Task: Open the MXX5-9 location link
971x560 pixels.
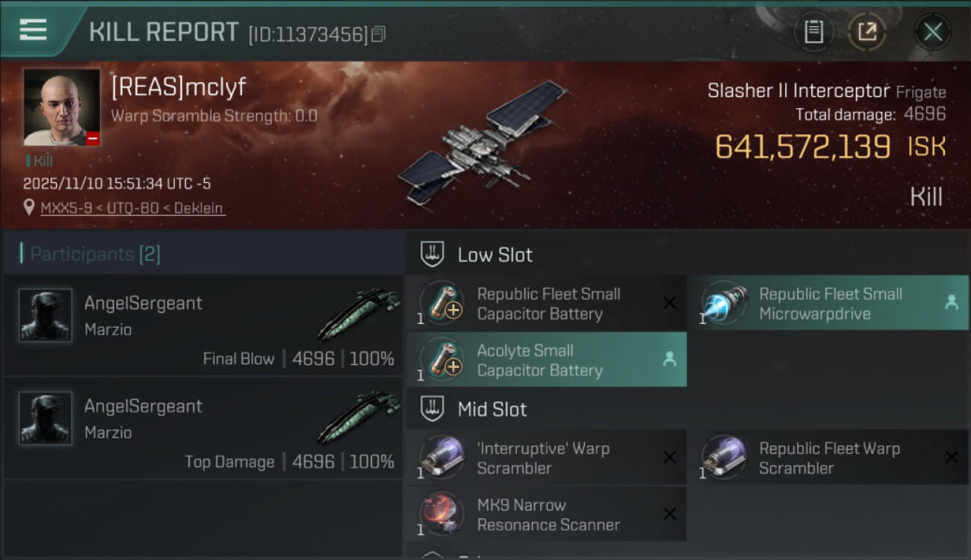Action: (132, 208)
